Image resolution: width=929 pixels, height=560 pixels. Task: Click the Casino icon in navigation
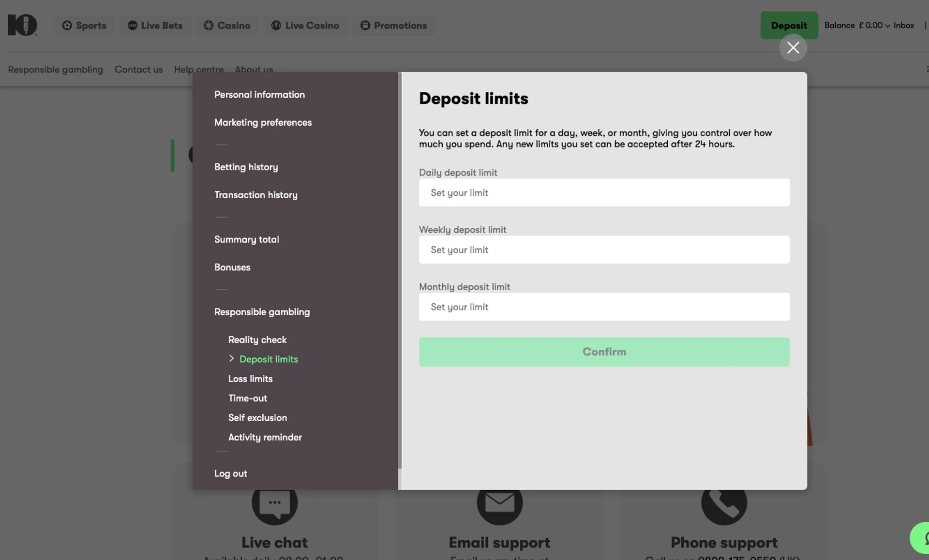tap(209, 25)
